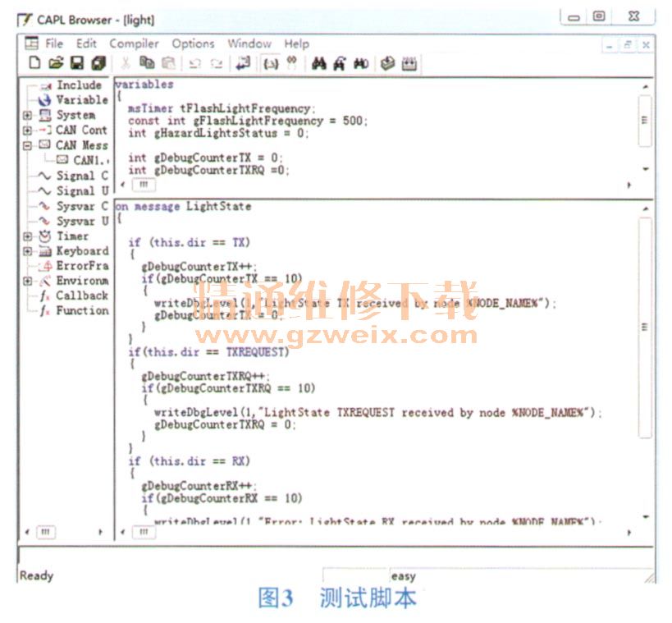Click the inner MDI window close button

[646, 44]
